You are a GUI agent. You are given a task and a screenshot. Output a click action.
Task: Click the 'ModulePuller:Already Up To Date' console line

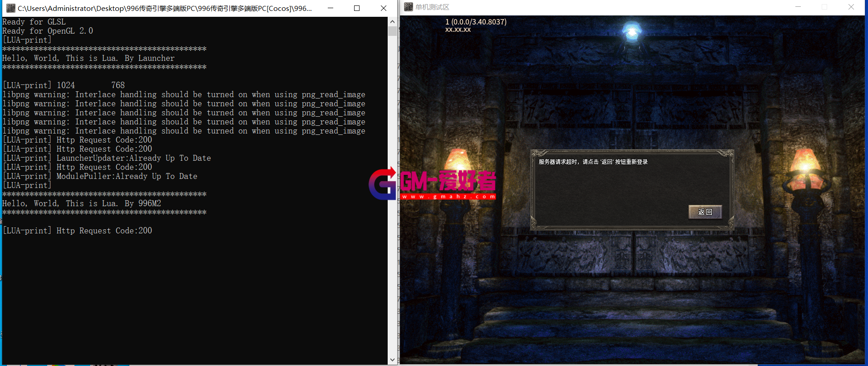[x=127, y=176]
